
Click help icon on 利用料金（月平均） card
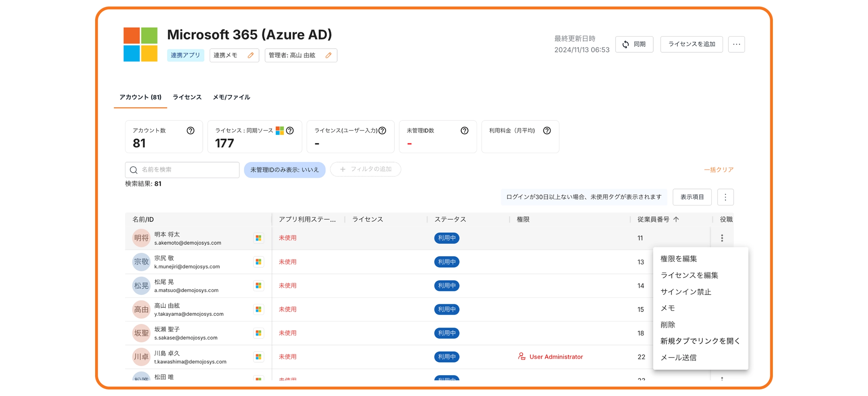pos(547,130)
